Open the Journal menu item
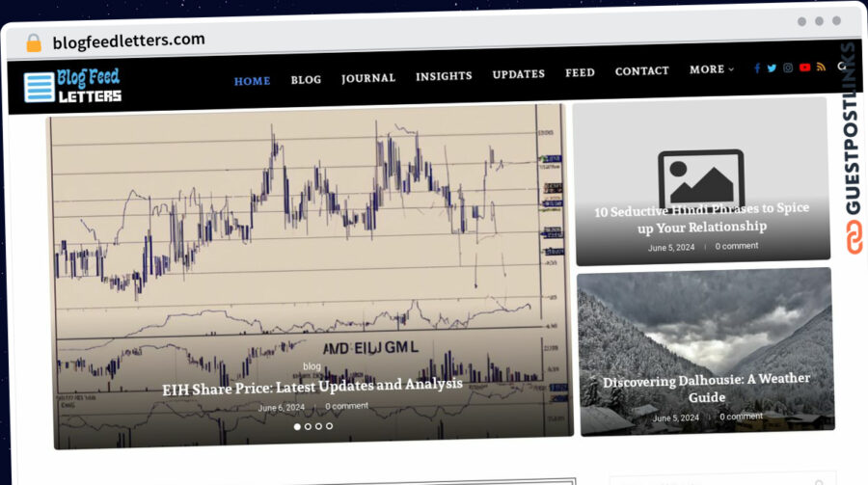The height and width of the screenshot is (485, 868). (x=368, y=78)
